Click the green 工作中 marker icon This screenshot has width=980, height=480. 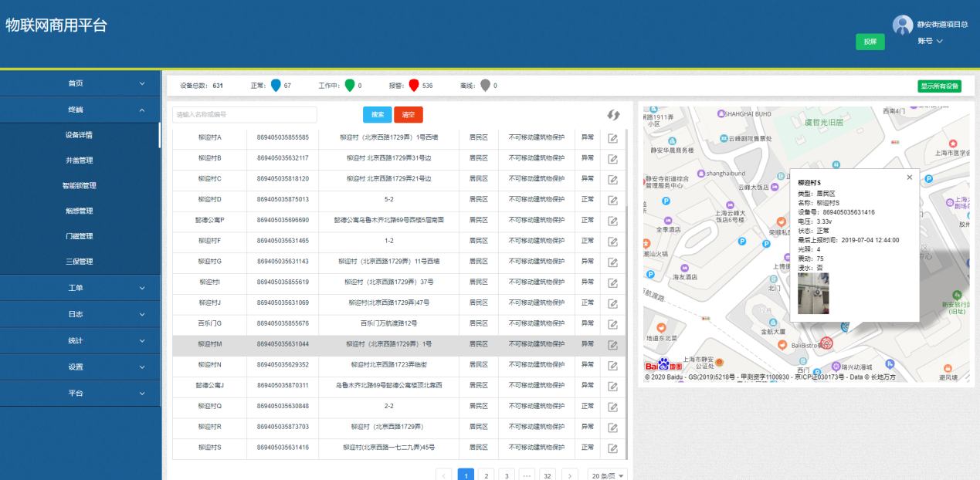coord(349,86)
